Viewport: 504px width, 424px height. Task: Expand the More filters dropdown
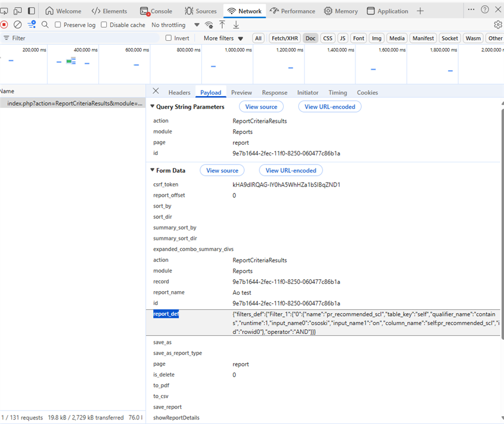click(223, 38)
